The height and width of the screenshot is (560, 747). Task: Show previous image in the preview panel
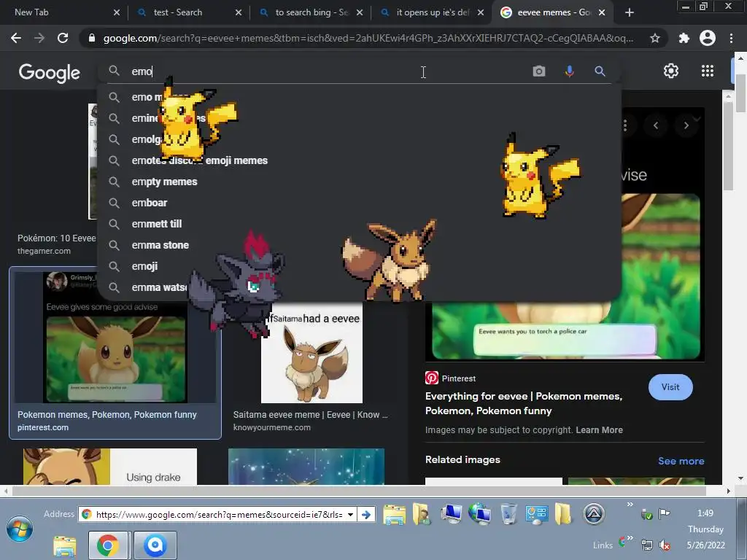(656, 125)
